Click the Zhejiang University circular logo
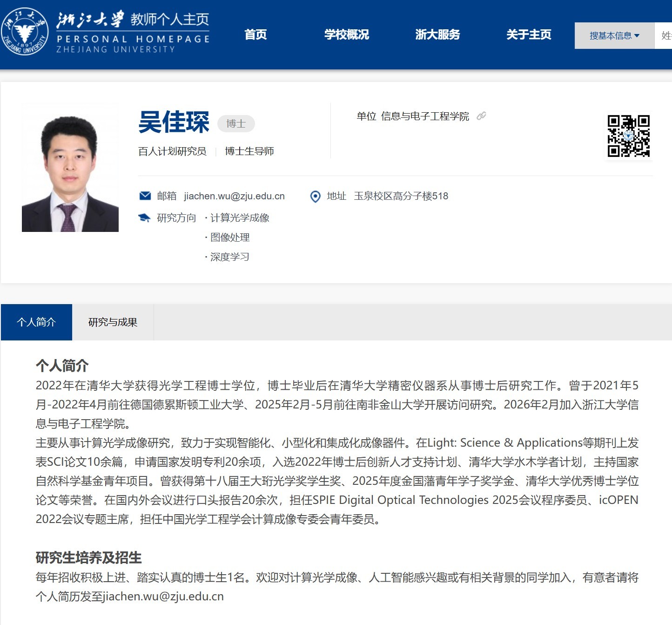The image size is (672, 625). pyautogui.click(x=24, y=31)
